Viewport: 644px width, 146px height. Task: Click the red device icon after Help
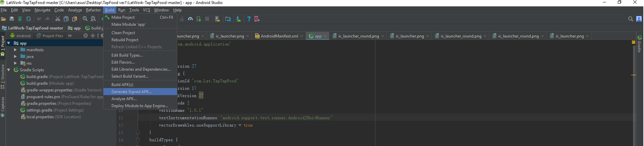257,19
